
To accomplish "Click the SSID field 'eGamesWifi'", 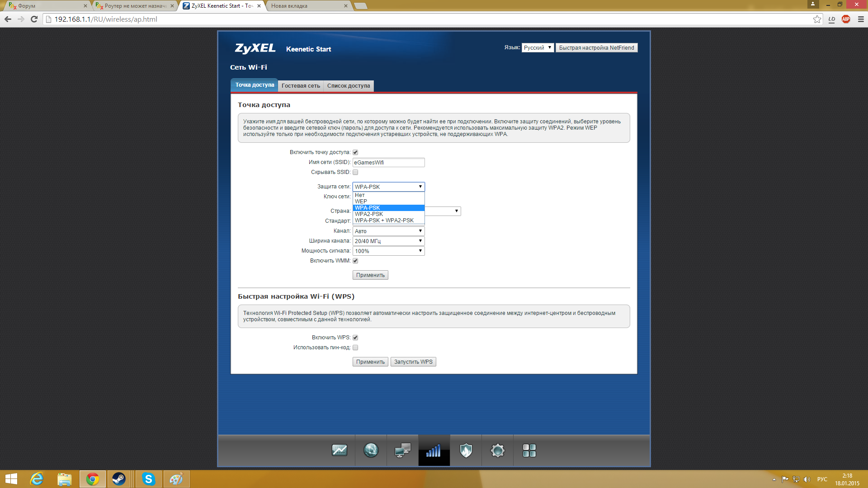I will coord(388,162).
